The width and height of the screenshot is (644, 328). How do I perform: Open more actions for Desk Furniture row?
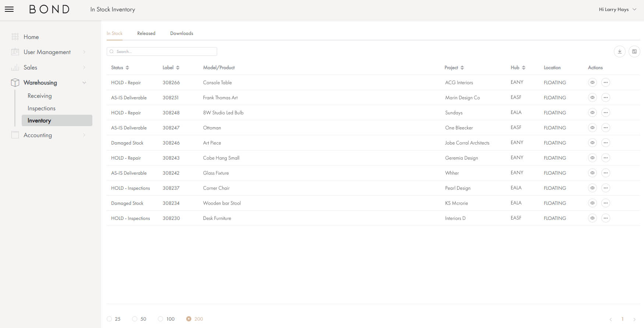605,218
